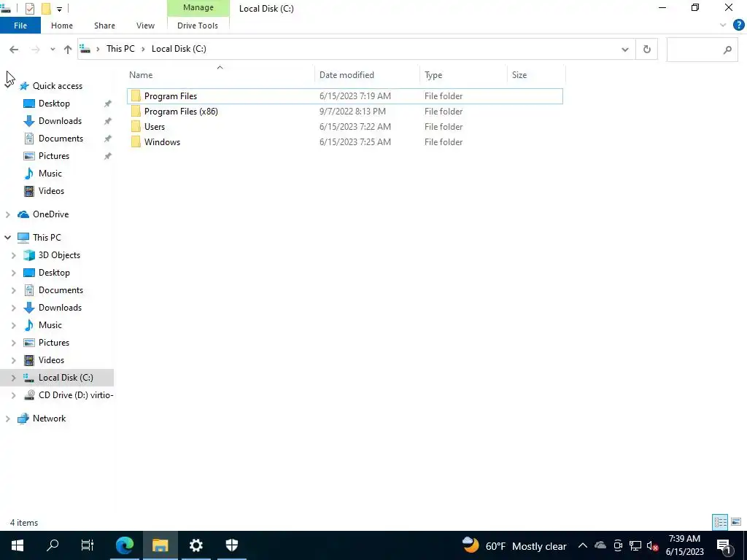Switch to Details view layout

pyautogui.click(x=720, y=522)
